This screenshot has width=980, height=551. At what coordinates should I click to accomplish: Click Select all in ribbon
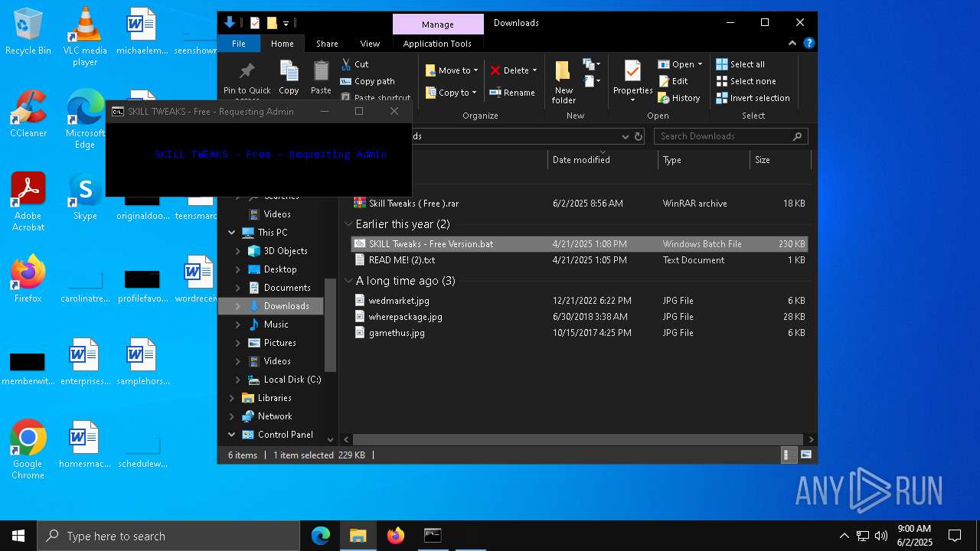click(740, 64)
